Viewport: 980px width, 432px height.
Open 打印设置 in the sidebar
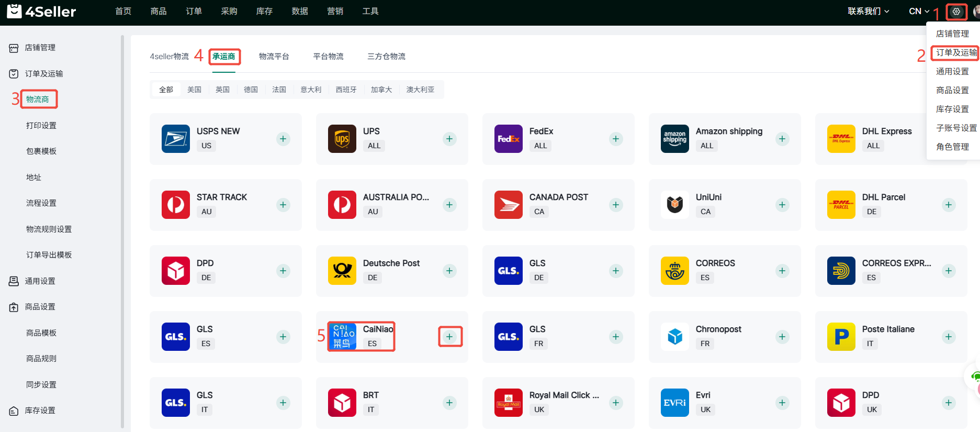(x=41, y=126)
